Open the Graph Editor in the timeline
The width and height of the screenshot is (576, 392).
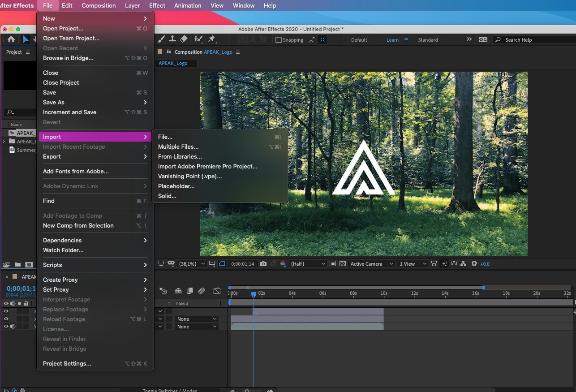(217, 290)
